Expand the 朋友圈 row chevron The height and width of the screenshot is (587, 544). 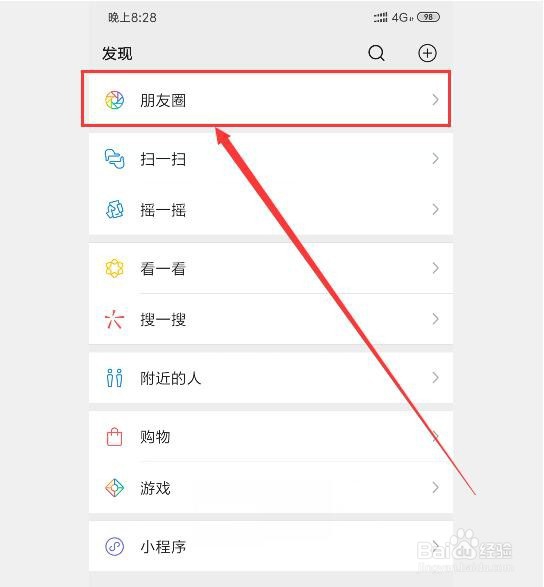click(x=435, y=100)
